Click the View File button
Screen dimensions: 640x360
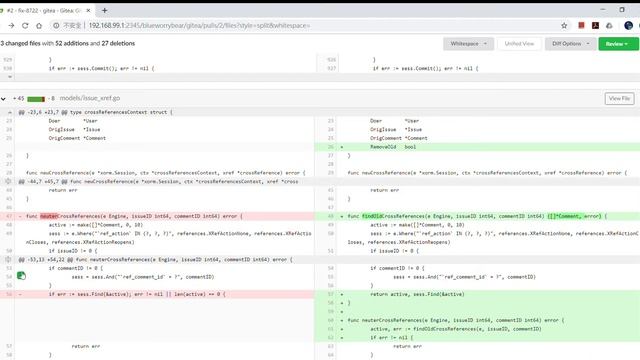pyautogui.click(x=619, y=98)
